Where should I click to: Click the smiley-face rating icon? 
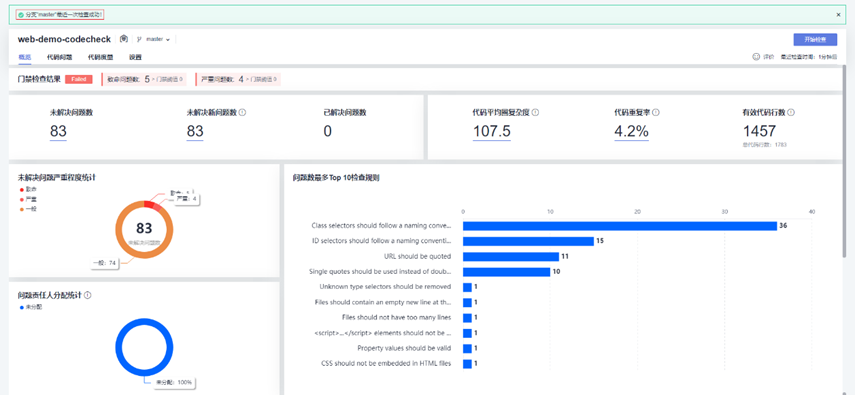756,56
